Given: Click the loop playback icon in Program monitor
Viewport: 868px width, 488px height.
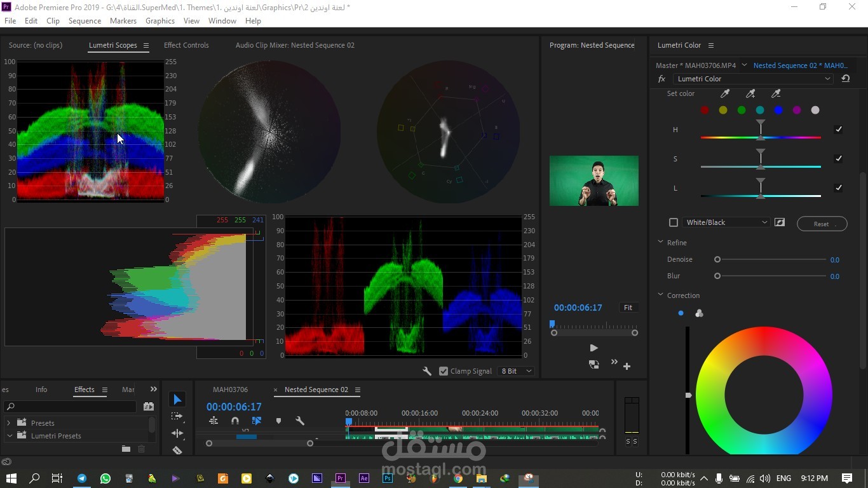Looking at the screenshot, I should pyautogui.click(x=593, y=365).
